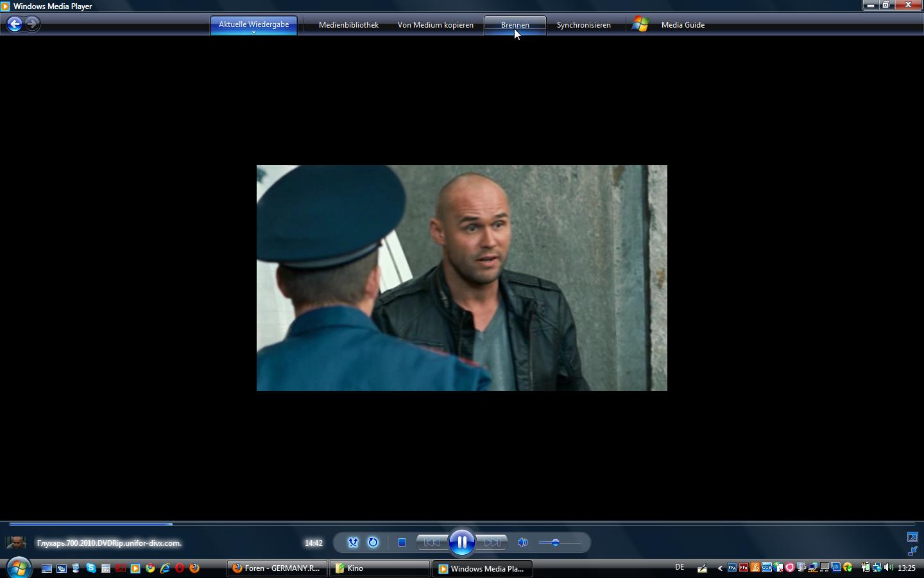Toggle the 14:42 elapsed time display
The image size is (924, 578).
point(314,543)
